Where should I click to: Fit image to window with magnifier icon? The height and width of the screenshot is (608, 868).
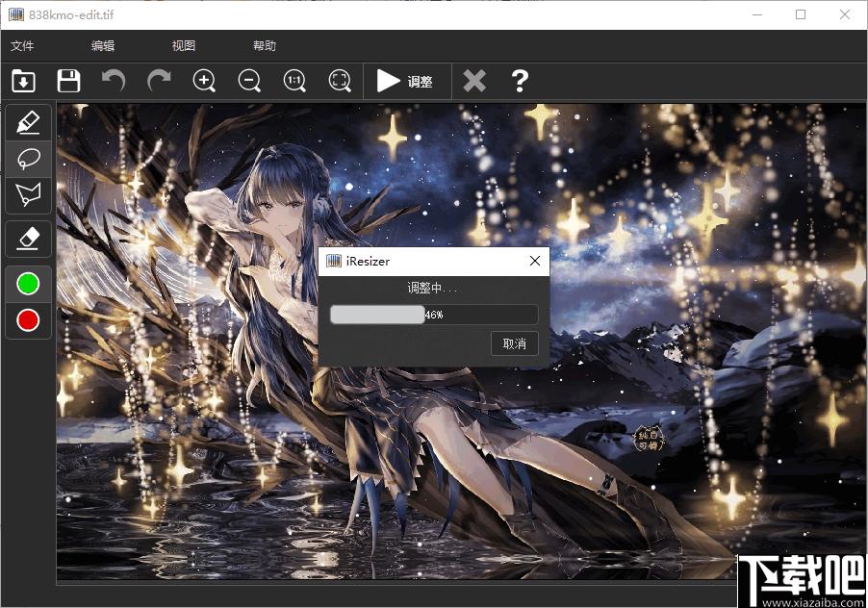click(x=340, y=81)
